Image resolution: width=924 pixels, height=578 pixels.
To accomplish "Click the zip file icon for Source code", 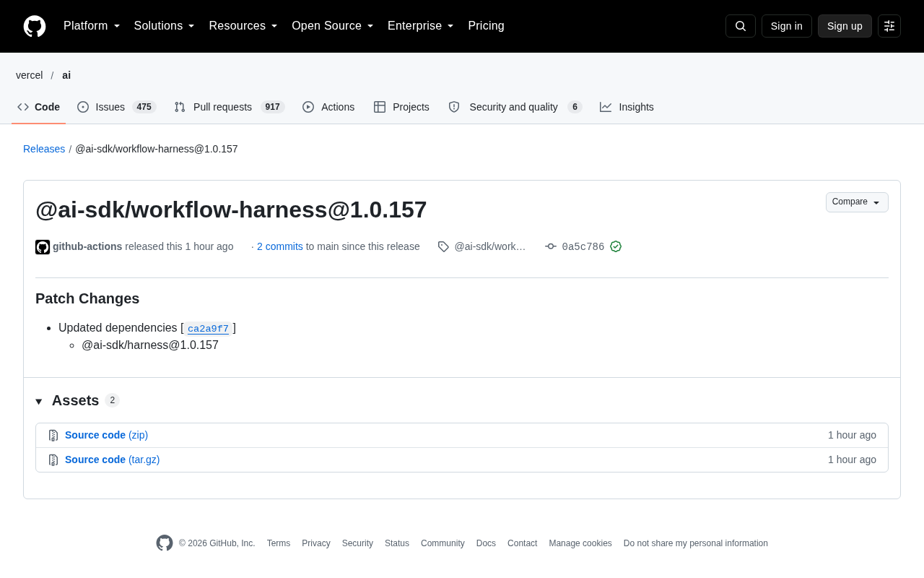I will (x=53, y=436).
